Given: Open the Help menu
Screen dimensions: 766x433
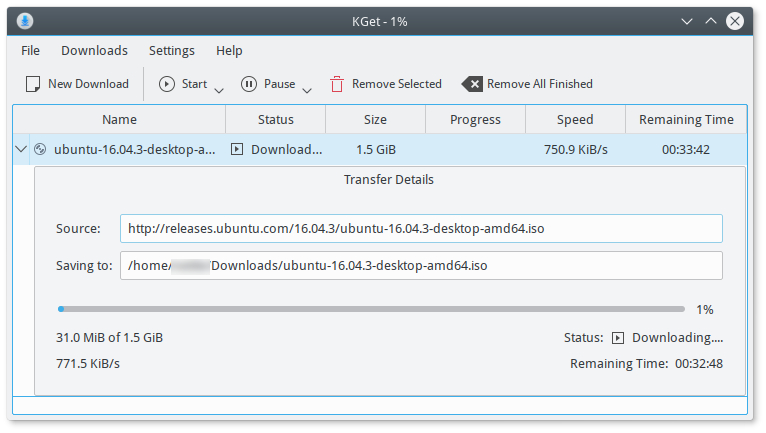Looking at the screenshot, I should click(x=229, y=50).
